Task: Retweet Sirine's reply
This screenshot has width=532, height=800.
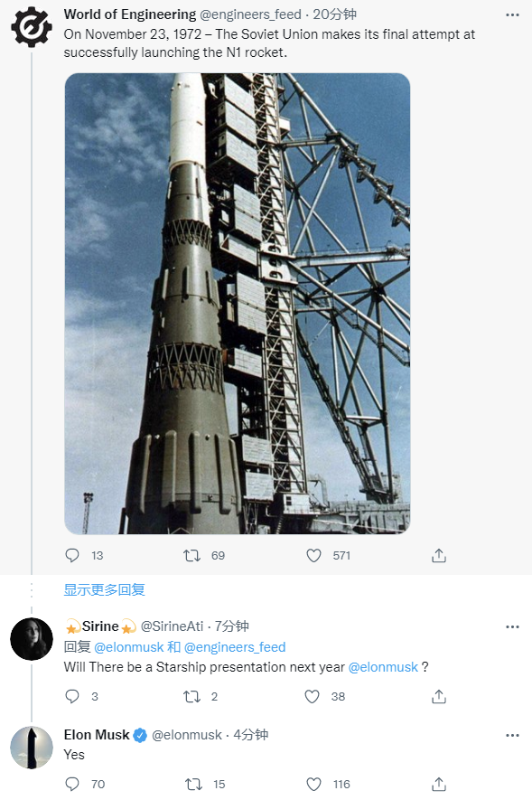Action: [192, 696]
